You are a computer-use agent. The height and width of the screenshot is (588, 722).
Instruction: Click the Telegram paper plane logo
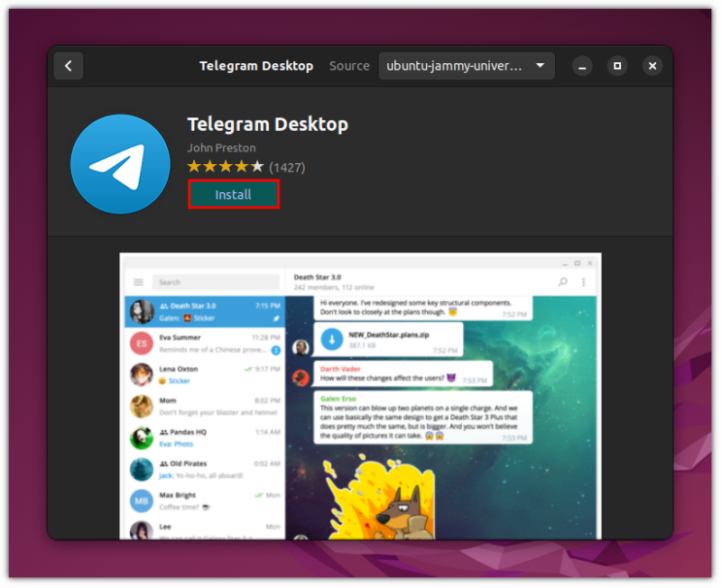click(121, 164)
